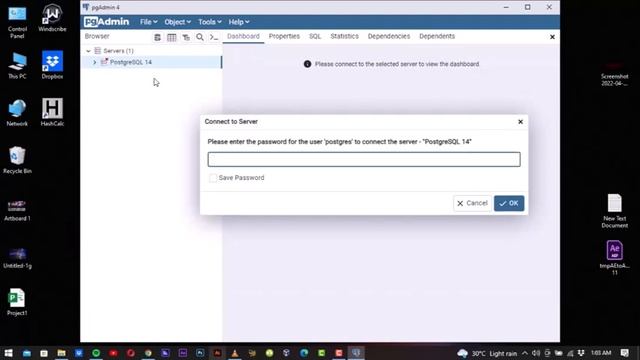Click OK in Connect to Server dialog

509,203
